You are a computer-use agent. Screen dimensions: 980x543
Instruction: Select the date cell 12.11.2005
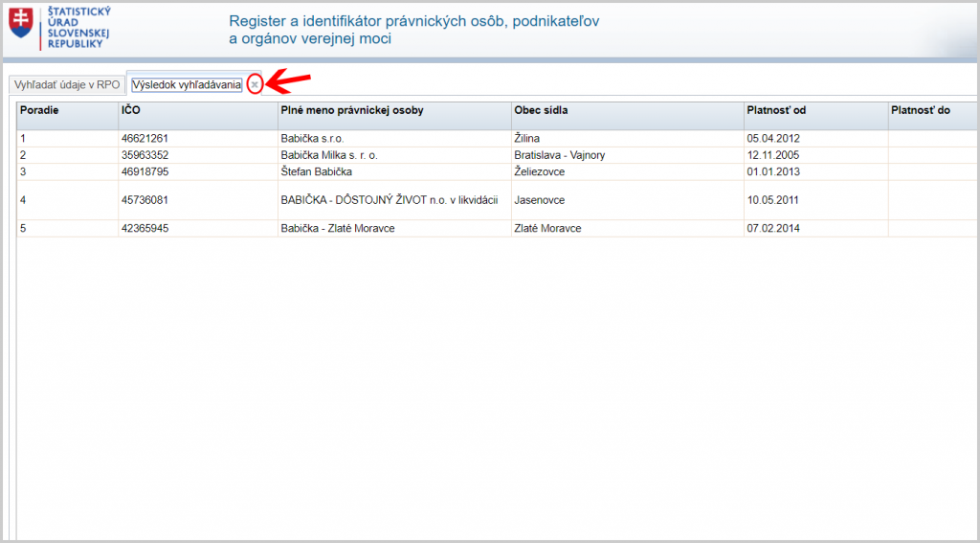click(815, 155)
